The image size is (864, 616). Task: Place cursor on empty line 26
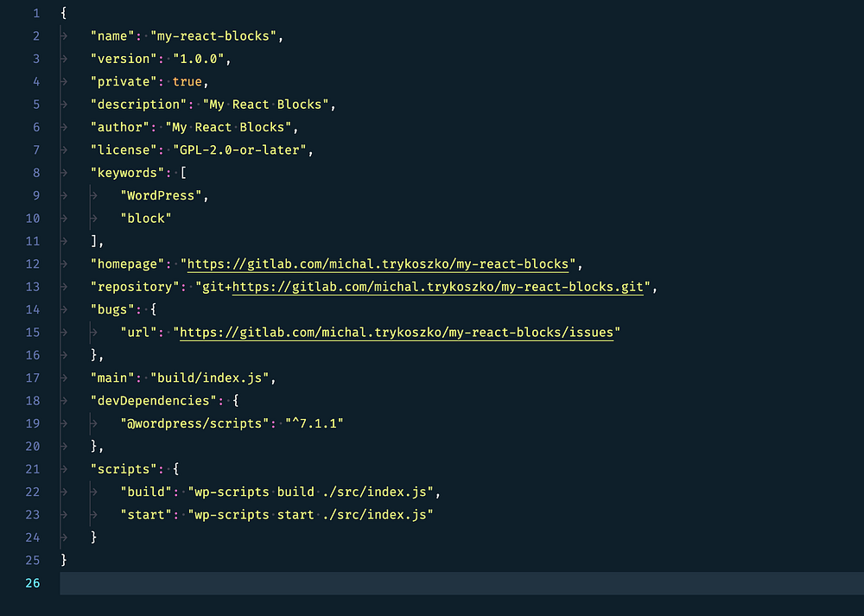[461, 583]
